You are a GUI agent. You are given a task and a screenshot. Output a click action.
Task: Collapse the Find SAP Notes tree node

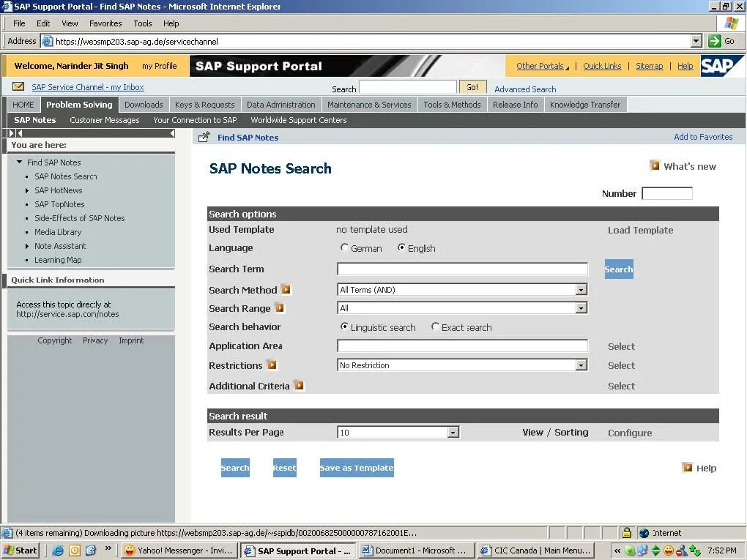coord(20,162)
